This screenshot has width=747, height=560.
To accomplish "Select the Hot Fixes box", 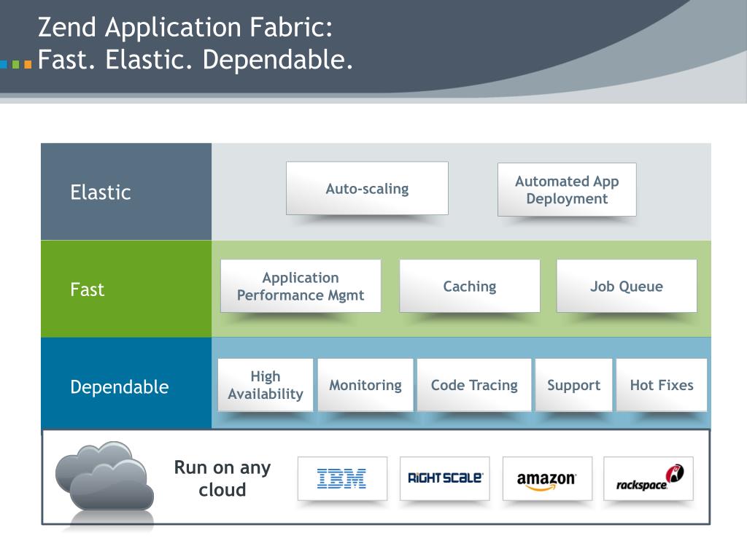I will pyautogui.click(x=661, y=385).
